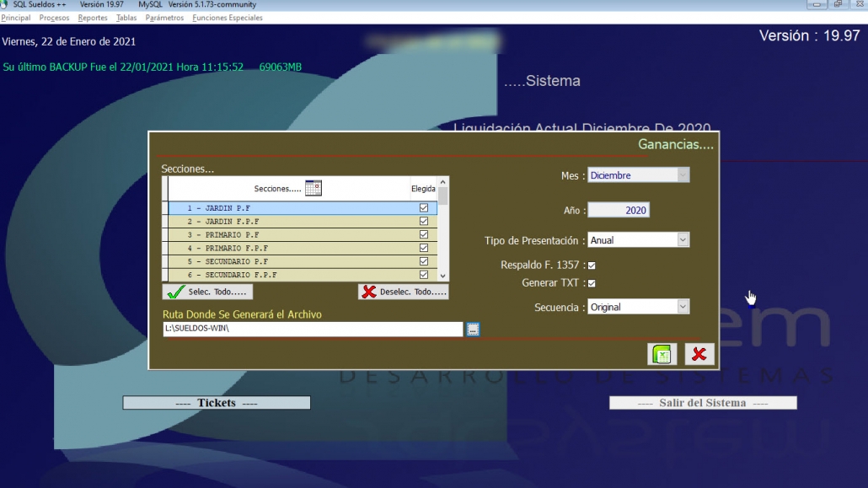Open the folder browse button beside path
The image size is (868, 488).
tap(473, 329)
